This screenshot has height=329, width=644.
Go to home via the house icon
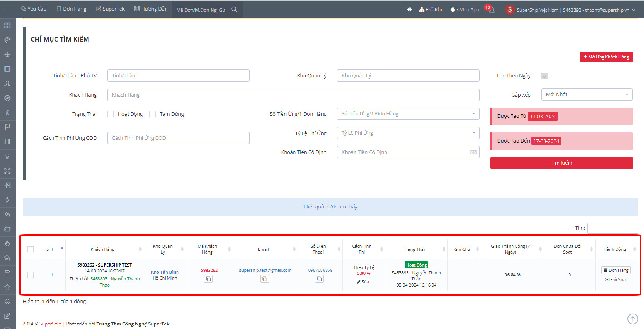tap(409, 10)
